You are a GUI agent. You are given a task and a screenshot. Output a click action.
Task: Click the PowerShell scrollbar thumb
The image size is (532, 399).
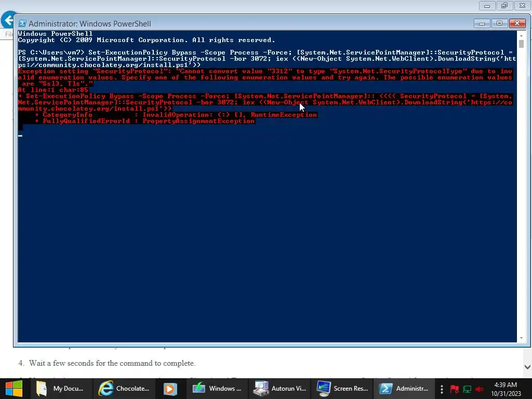522,44
